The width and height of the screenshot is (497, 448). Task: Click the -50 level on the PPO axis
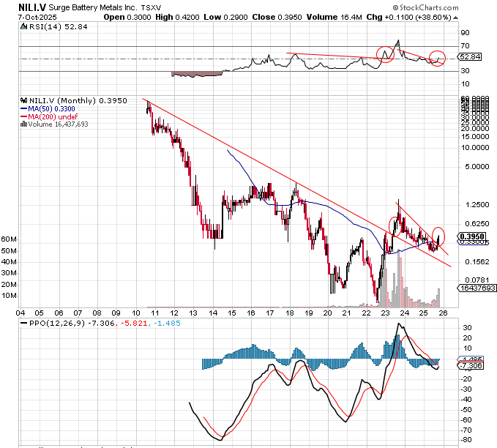tap(466, 410)
